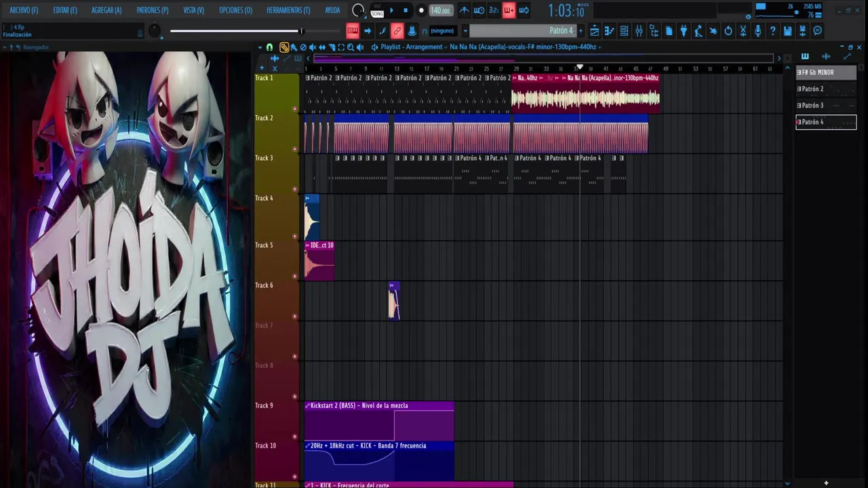Select the Mute tool in playlist
The image size is (868, 488).
[x=313, y=47]
